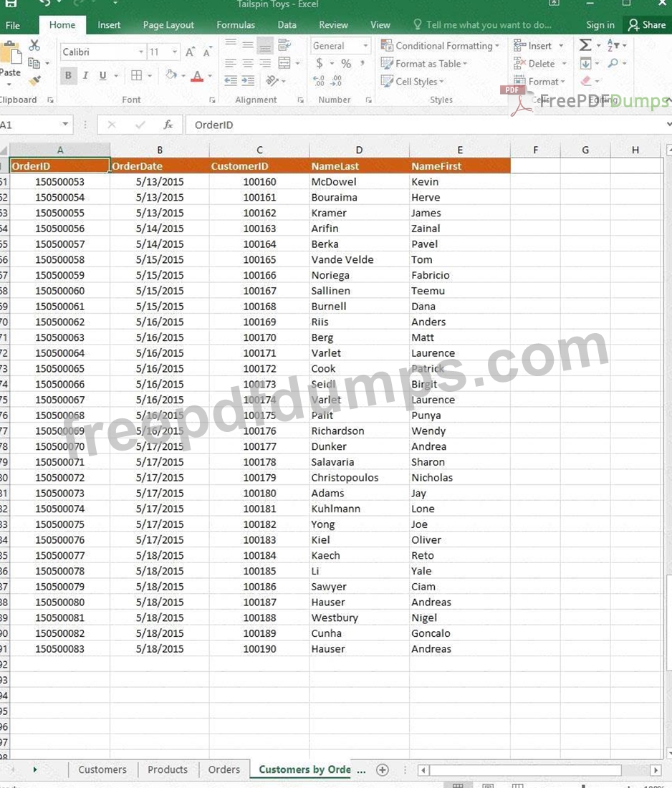Click the Fill down-arrow icon
The image size is (672, 788).
click(x=585, y=63)
